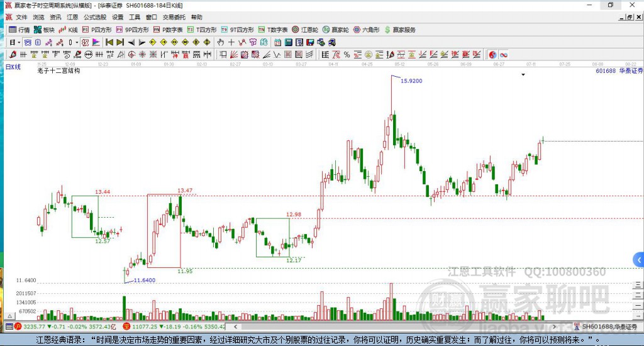The height and width of the screenshot is (346, 644).
Task: Open the 文件 menu
Action: [x=21, y=17]
